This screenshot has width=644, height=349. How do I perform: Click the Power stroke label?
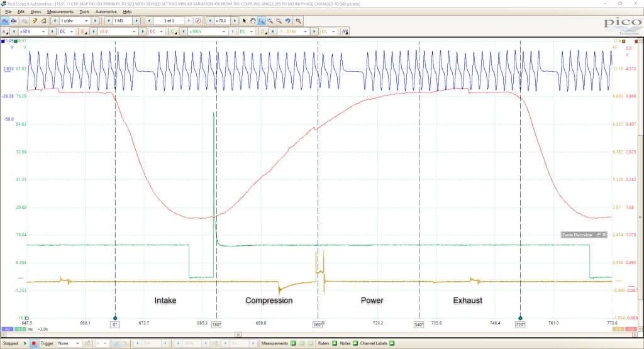tap(372, 301)
